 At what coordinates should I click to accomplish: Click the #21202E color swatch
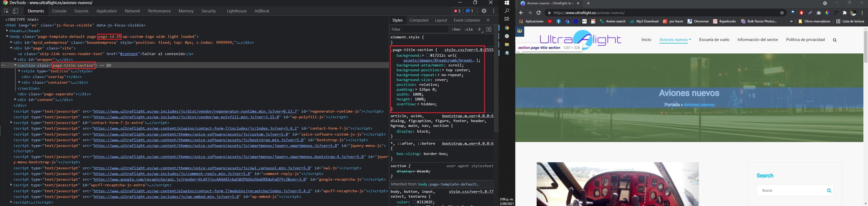click(x=415, y=202)
